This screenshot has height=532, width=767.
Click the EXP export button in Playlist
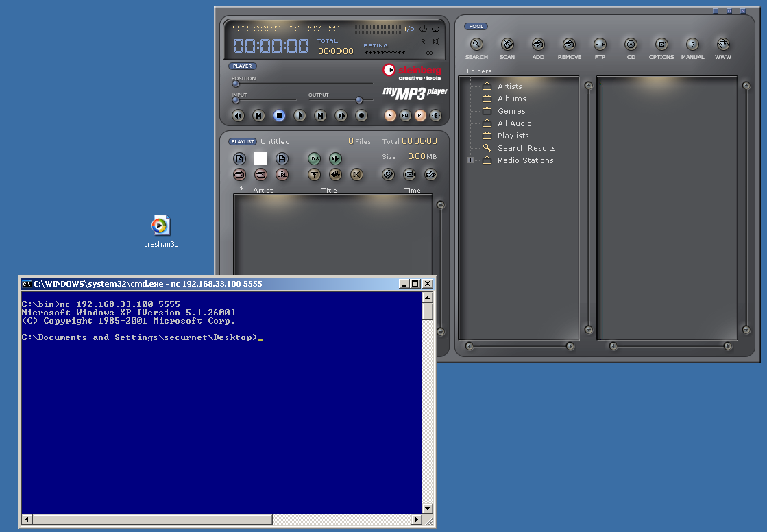430,174
